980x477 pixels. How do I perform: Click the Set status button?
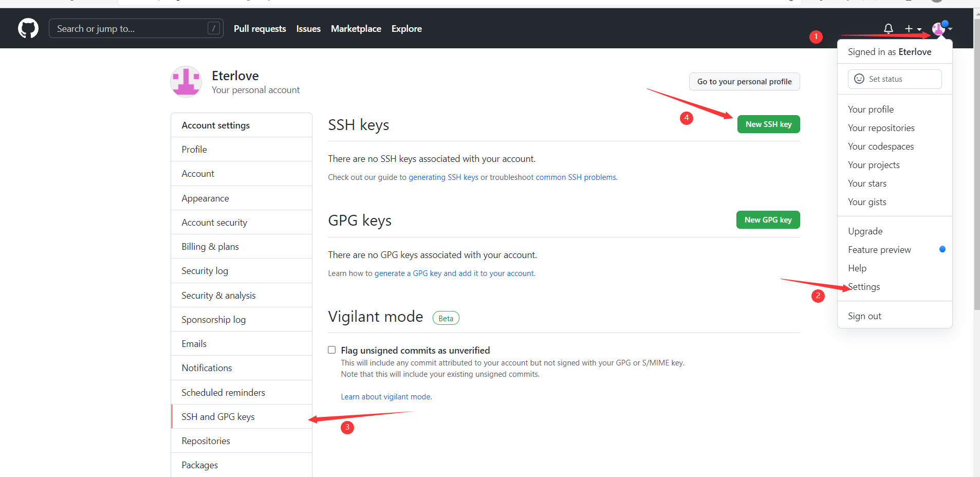(895, 79)
